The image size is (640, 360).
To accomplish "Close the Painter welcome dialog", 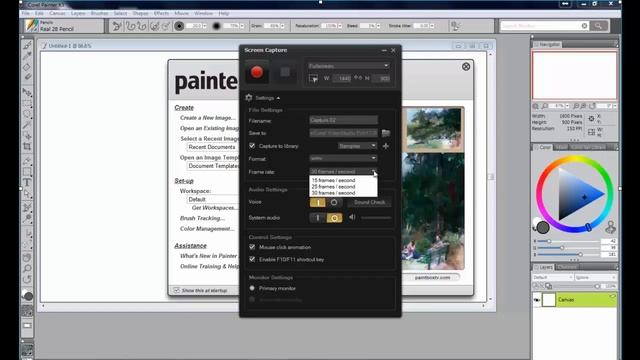I will 466,67.
